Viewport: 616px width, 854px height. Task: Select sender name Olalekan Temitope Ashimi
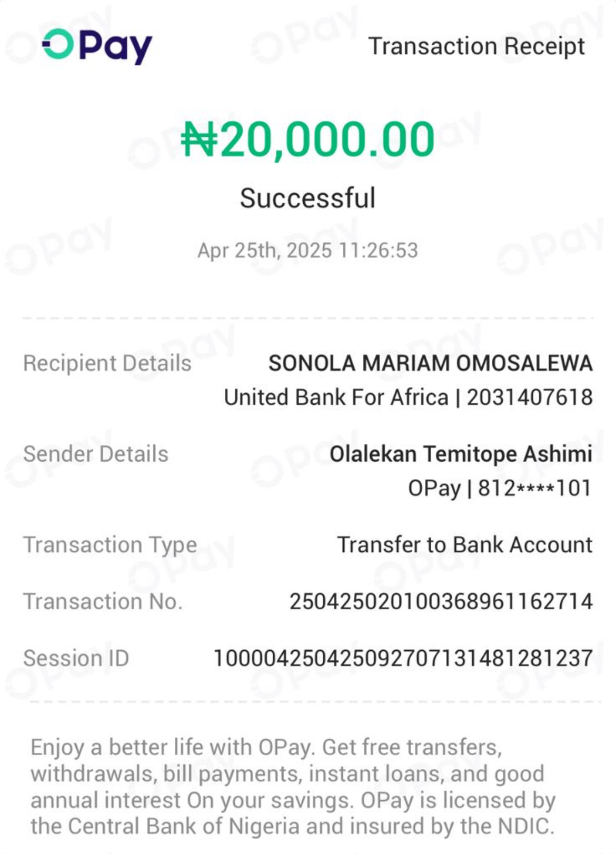tap(461, 454)
